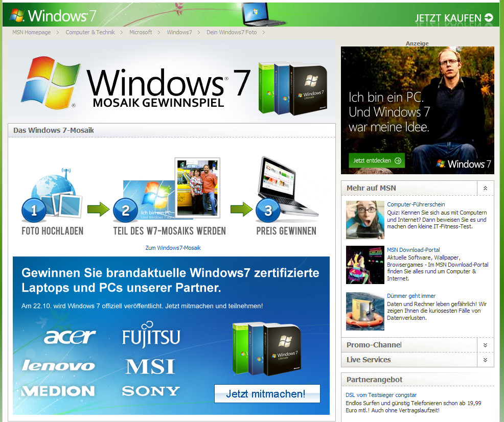Click the Fujitsu partner logo
Screen dimensions: 504x422
point(151,335)
